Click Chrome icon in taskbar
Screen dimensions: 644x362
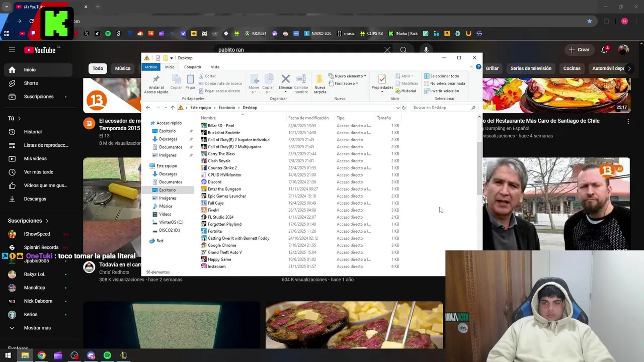(x=41, y=355)
